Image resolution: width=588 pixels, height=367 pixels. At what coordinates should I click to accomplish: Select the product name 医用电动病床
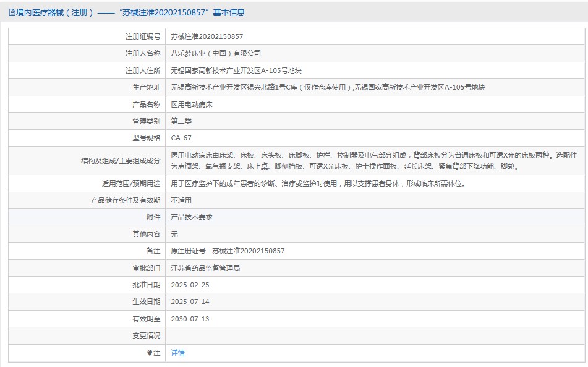(192, 104)
